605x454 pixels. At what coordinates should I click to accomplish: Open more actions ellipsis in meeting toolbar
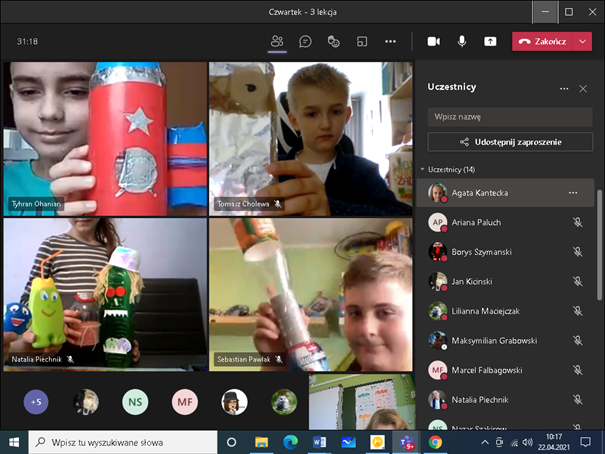(391, 41)
